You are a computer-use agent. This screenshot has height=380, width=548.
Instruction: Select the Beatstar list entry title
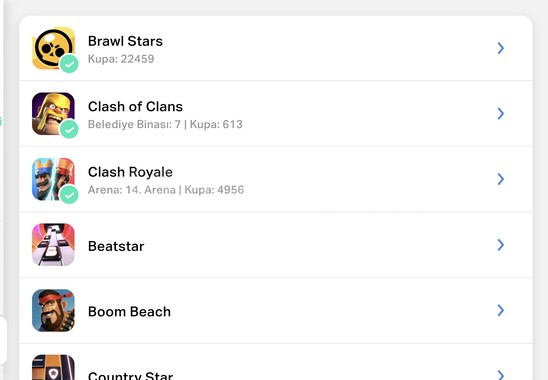coord(116,246)
